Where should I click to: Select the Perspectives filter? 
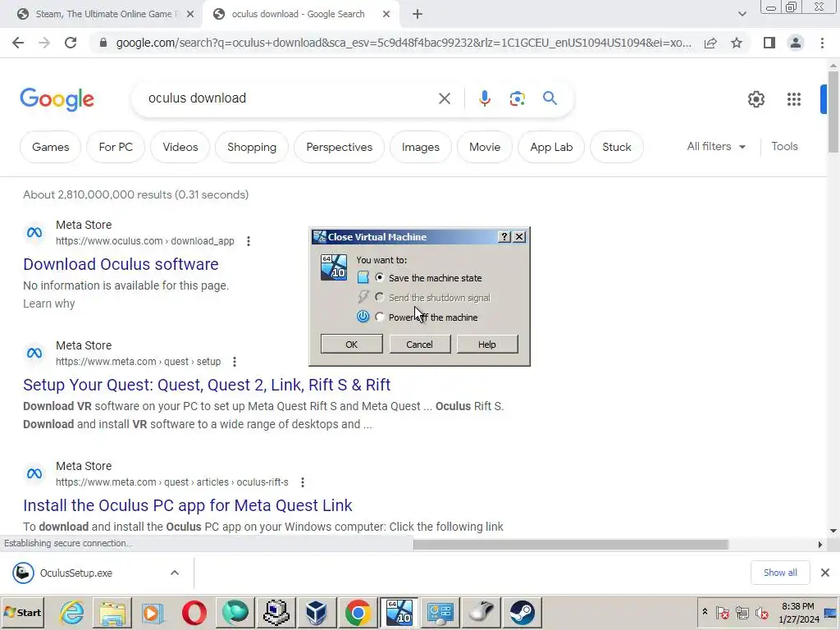pos(339,147)
